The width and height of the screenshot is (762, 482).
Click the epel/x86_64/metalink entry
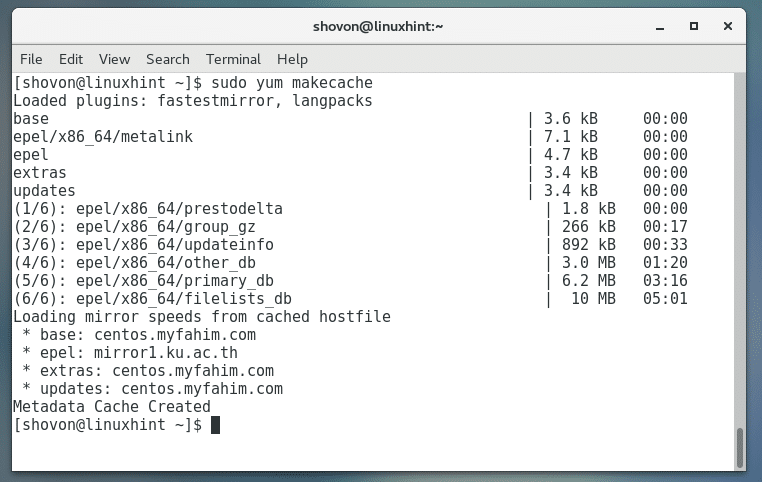tap(103, 137)
